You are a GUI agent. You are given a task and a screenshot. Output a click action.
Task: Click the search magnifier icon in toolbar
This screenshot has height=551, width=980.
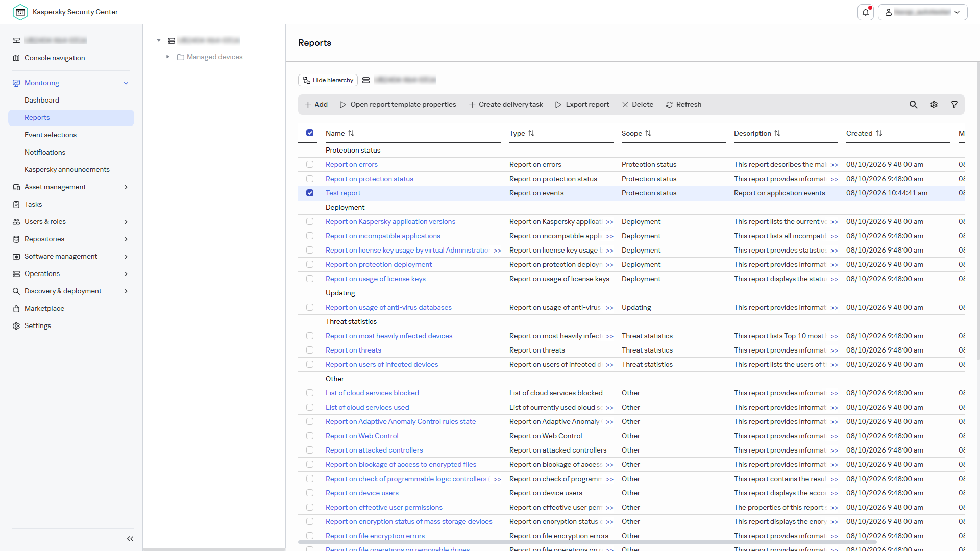(914, 105)
